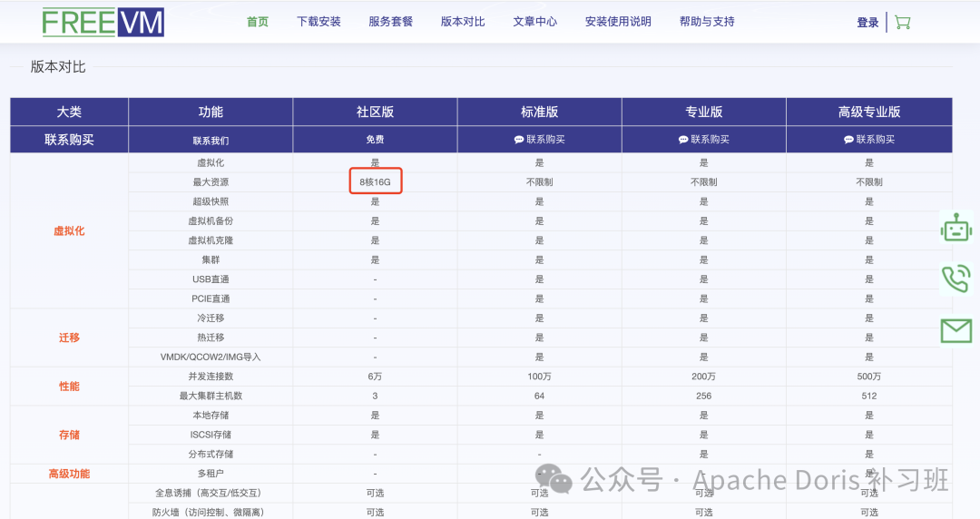Viewport: 980px width, 519px height.
Task: Click the 虚拟机备份 row label
Action: pos(211,220)
